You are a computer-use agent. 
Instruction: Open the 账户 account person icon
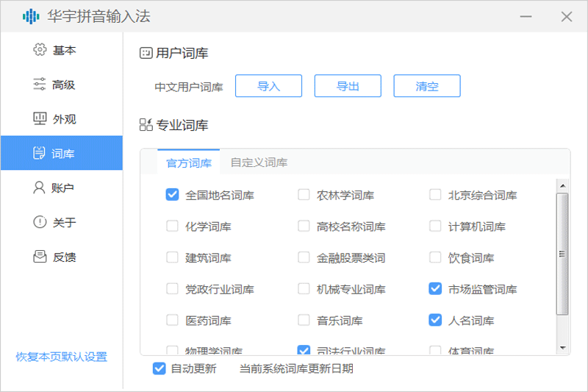(40, 188)
